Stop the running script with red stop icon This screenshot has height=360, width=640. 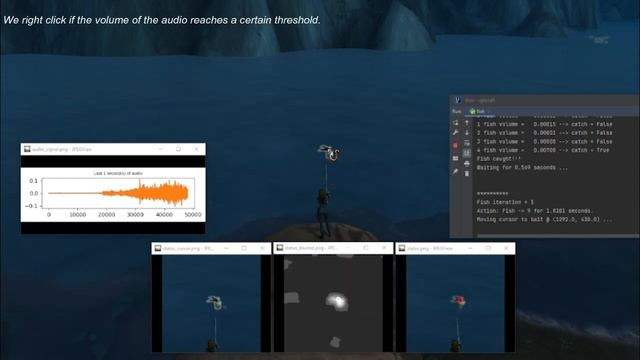coord(456,145)
